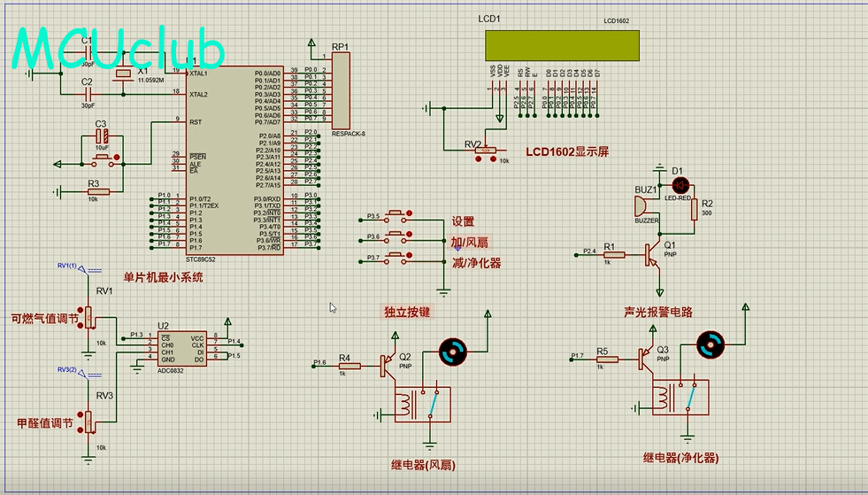
Task: Select PNP transistor Q3
Action: [645, 360]
